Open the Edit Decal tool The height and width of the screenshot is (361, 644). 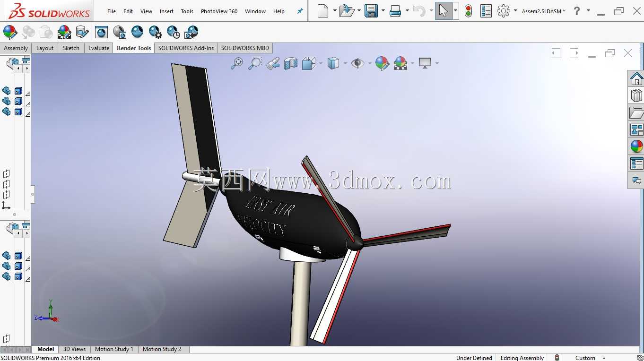pos(82,32)
